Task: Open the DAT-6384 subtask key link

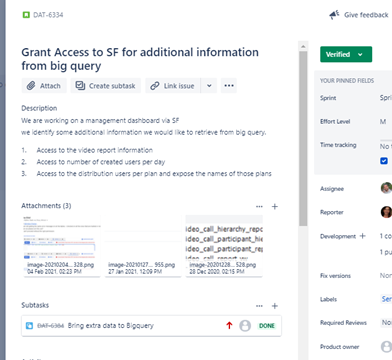Action: tap(50, 326)
